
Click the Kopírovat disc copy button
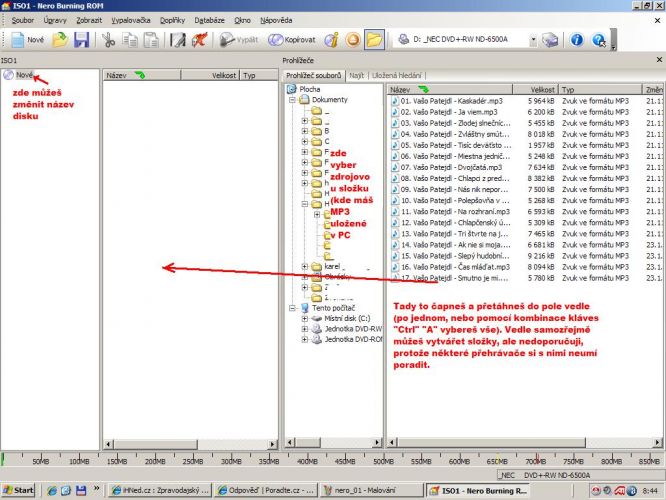[x=292, y=40]
